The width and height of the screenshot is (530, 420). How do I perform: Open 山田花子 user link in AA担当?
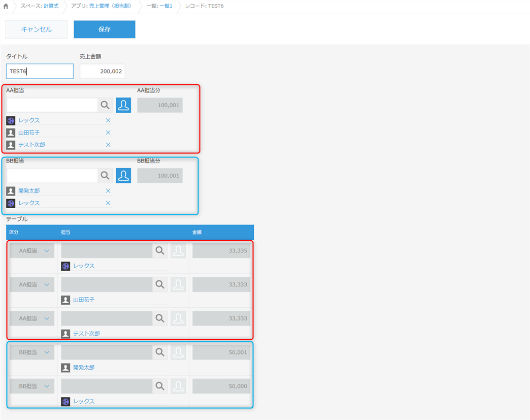pyautogui.click(x=29, y=133)
